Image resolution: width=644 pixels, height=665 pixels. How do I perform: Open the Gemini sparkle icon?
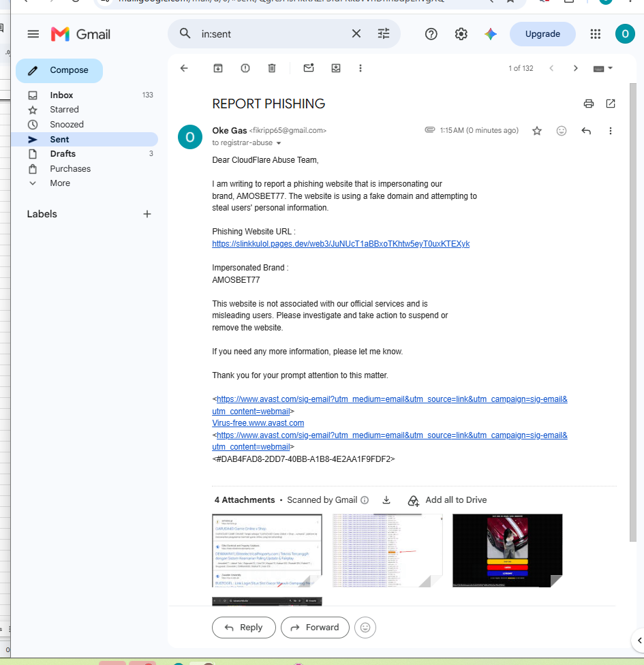click(491, 34)
